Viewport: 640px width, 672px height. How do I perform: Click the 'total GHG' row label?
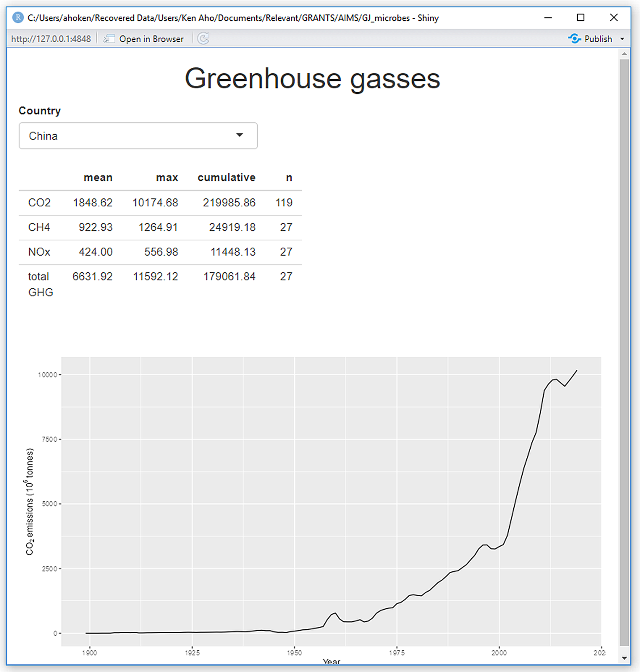[41, 284]
